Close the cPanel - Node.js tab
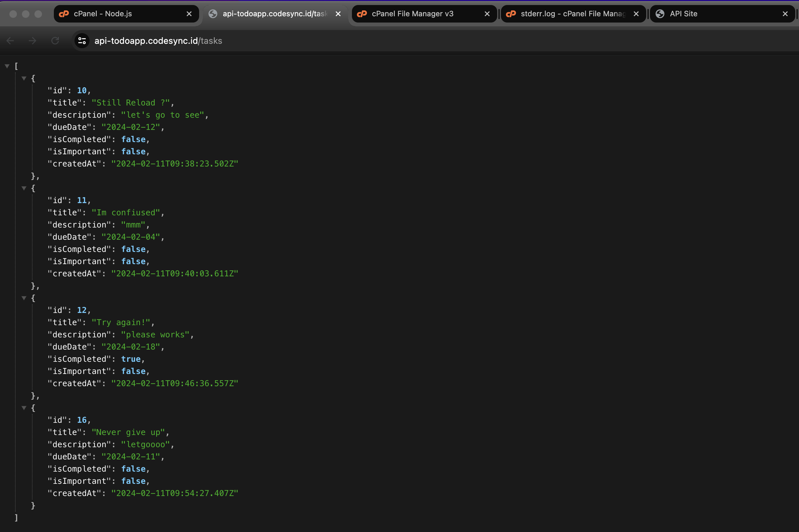 click(189, 14)
